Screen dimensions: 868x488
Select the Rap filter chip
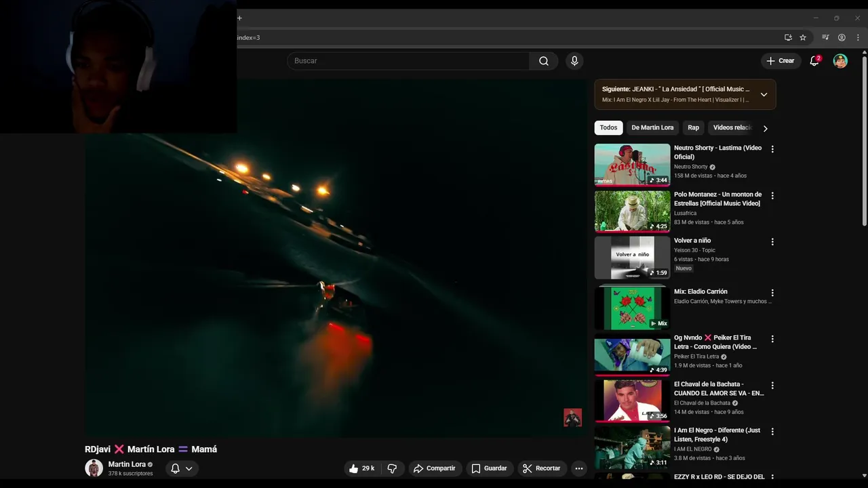coord(693,127)
